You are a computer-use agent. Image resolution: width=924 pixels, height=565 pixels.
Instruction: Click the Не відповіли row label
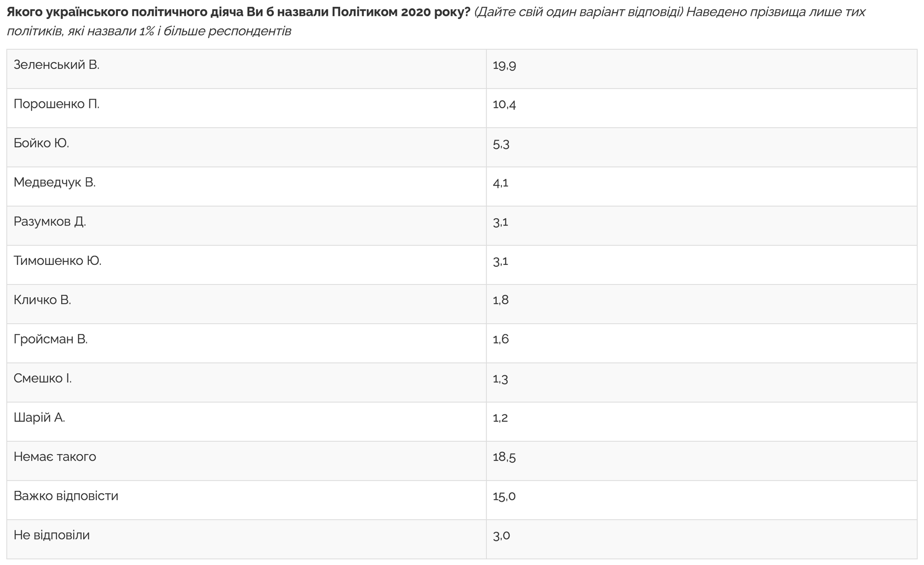51,535
